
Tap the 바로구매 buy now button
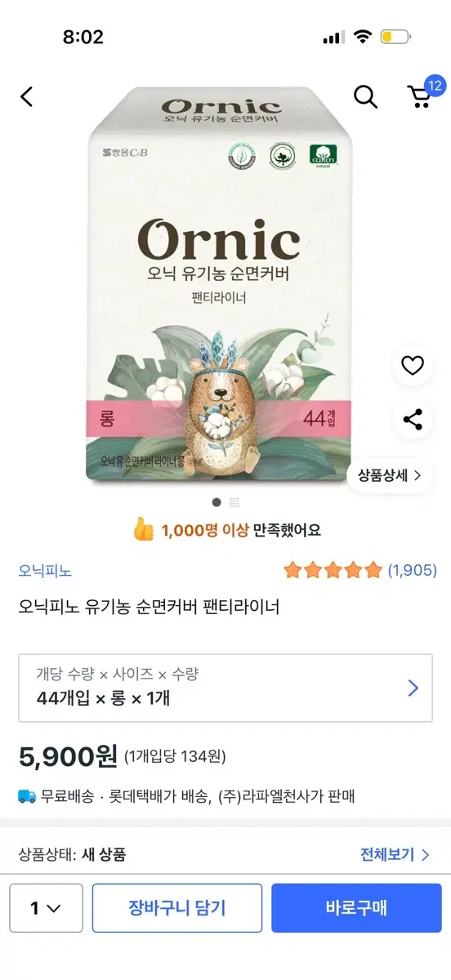[356, 907]
